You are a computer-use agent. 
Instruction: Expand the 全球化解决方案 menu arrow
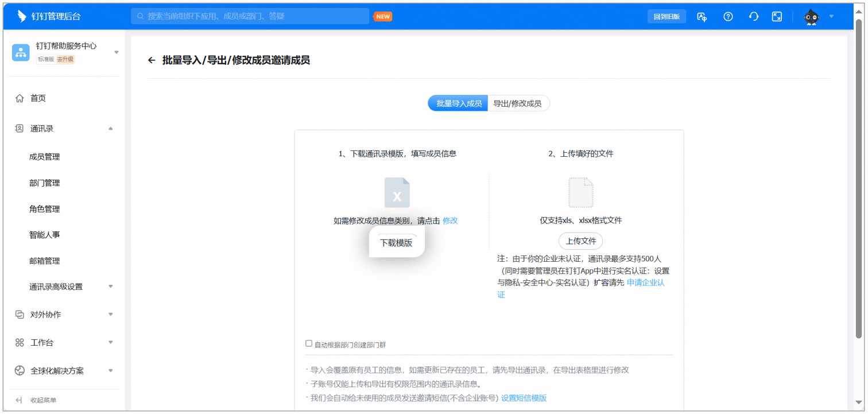(111, 371)
